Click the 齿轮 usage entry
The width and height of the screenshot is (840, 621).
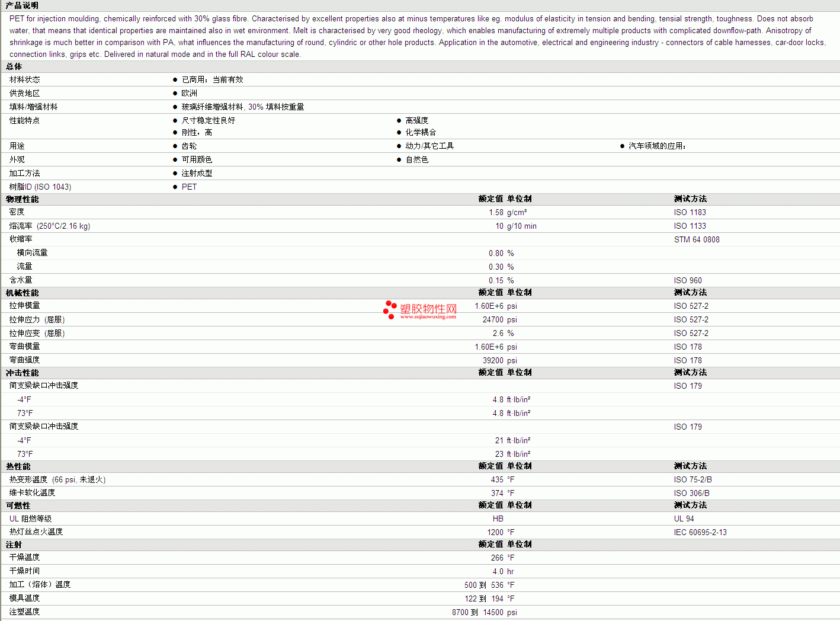189,146
